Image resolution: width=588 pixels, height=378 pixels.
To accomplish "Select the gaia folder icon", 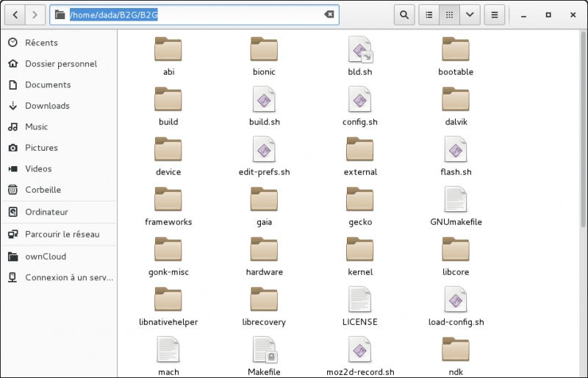I will coord(264,199).
